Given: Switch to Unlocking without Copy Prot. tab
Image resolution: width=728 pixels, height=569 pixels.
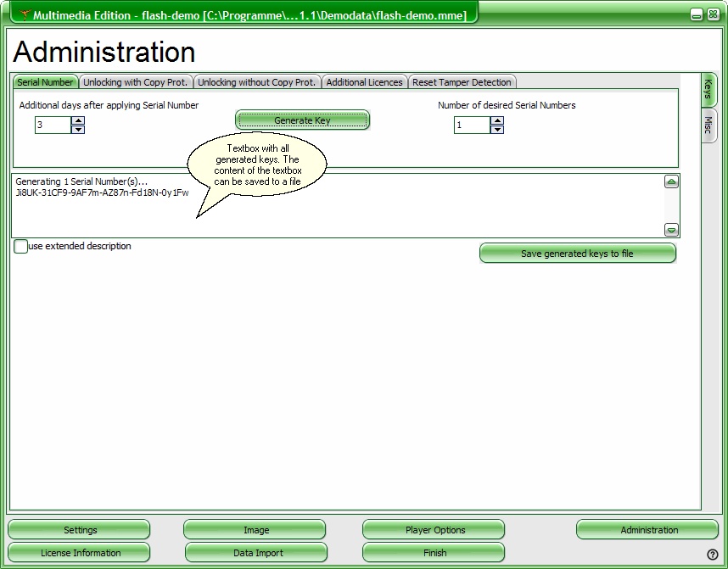Looking at the screenshot, I should click(x=257, y=82).
